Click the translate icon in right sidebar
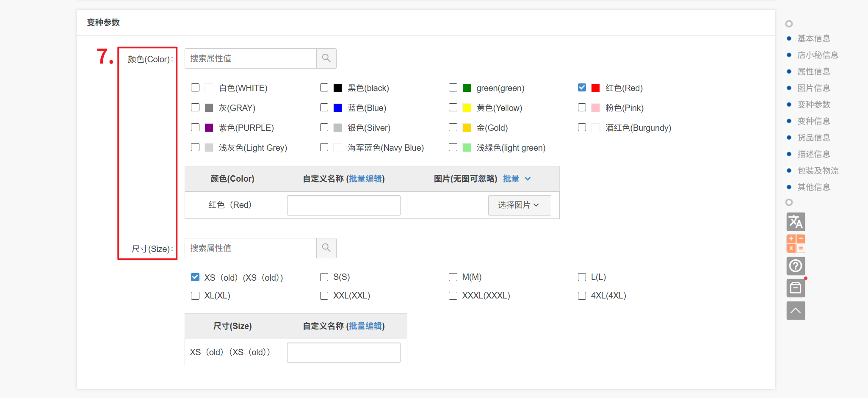Screen dimensions: 868x398 click(795, 221)
